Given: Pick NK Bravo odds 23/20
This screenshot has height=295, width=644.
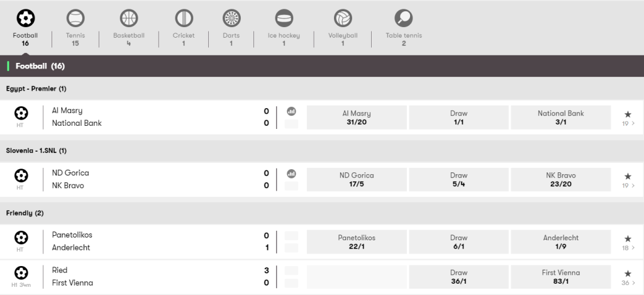Looking at the screenshot, I should [560, 179].
